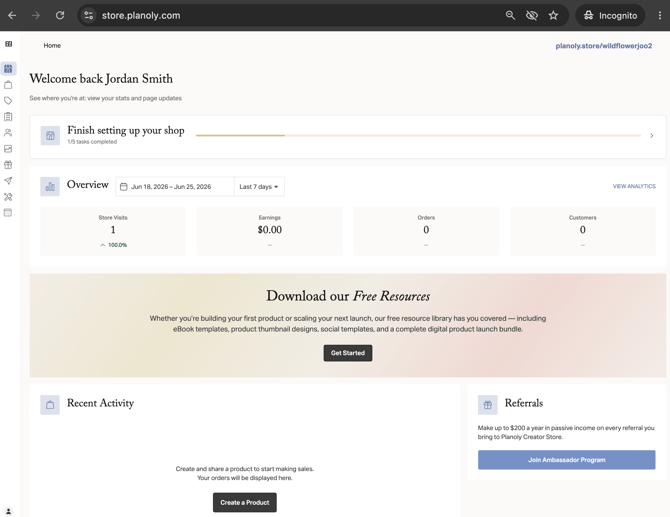Open the clipboard orders icon in sidebar
This screenshot has height=517, width=670.
pos(8,117)
